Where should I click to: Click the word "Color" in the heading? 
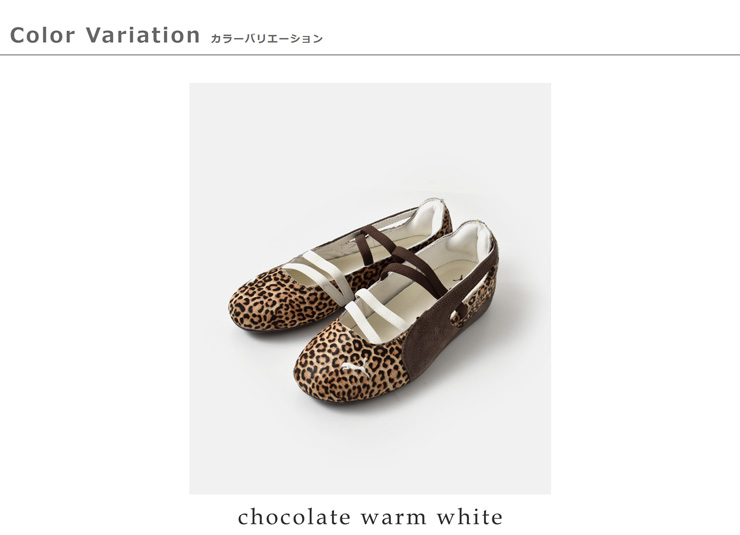pos(42,35)
